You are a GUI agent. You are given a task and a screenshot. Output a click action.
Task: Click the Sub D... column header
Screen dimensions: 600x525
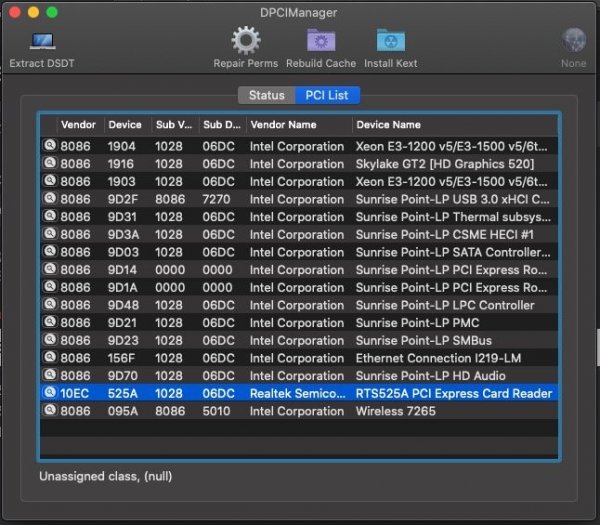221,125
